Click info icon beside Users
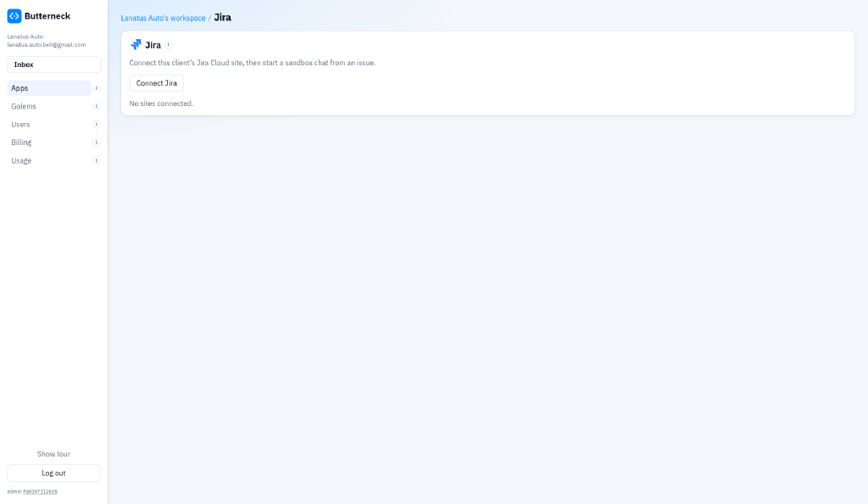Screen dimensions: 868x504 tap(97, 125)
